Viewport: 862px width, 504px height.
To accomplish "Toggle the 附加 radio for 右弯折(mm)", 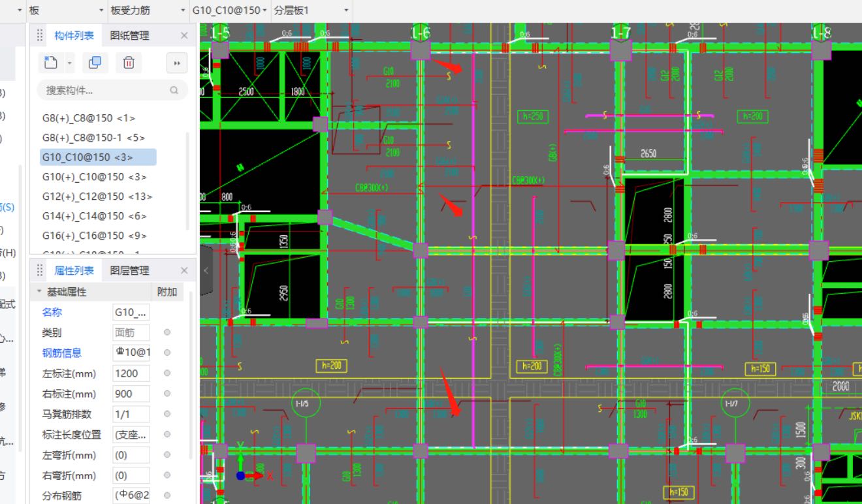I will click(167, 475).
